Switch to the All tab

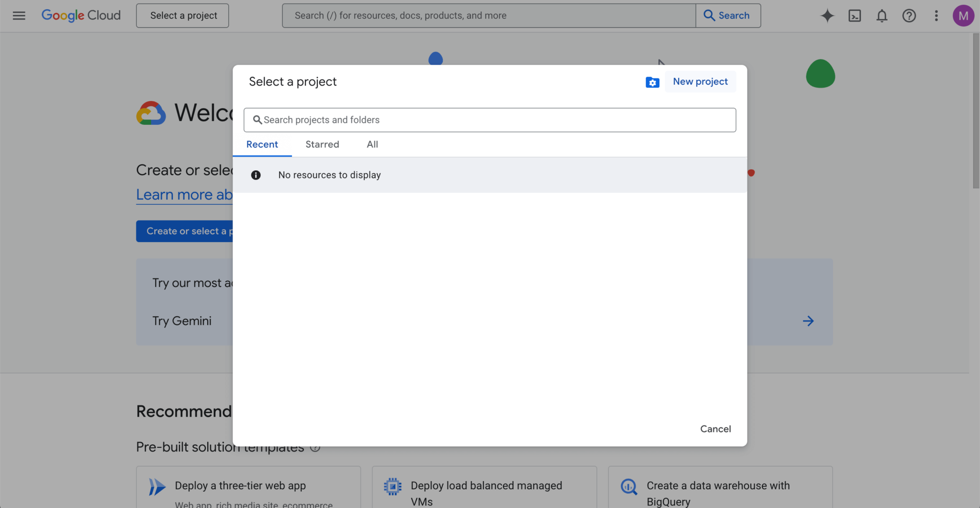[372, 144]
